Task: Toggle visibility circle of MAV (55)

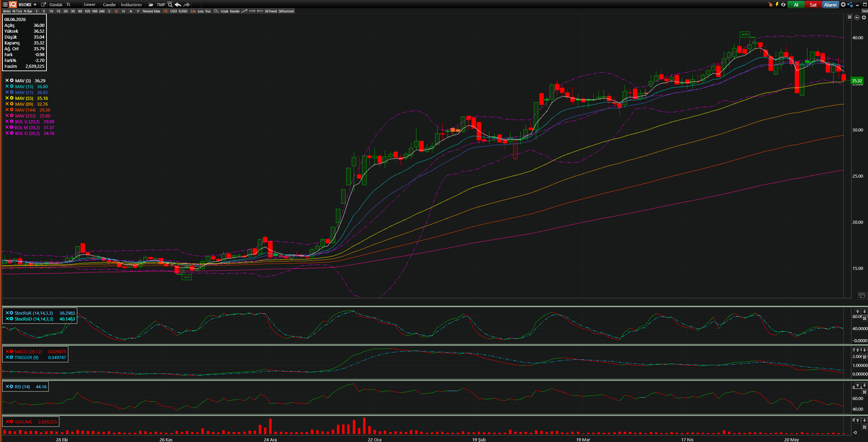Action: click(12, 98)
